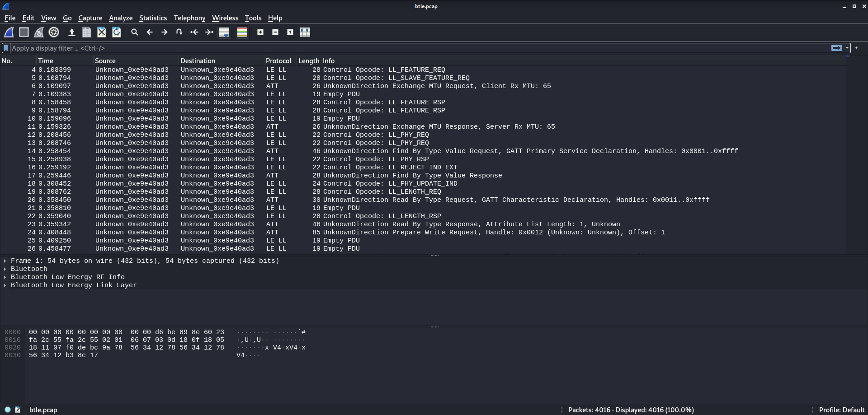Sort by the Destination column header
Screen dimensions: 868x415
(x=222, y=61)
